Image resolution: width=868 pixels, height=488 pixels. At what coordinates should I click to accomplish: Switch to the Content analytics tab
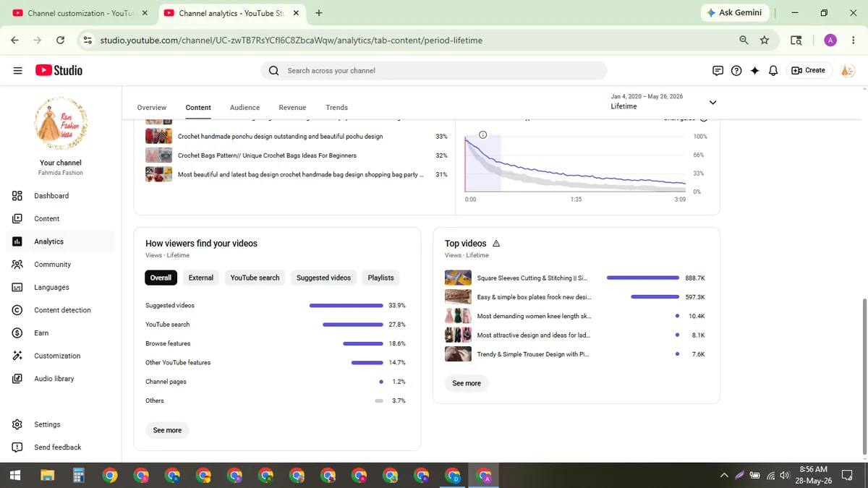coord(198,108)
